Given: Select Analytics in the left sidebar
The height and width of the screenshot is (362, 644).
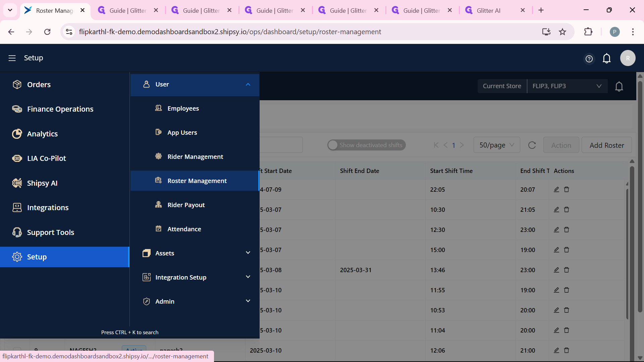Looking at the screenshot, I should (x=42, y=134).
